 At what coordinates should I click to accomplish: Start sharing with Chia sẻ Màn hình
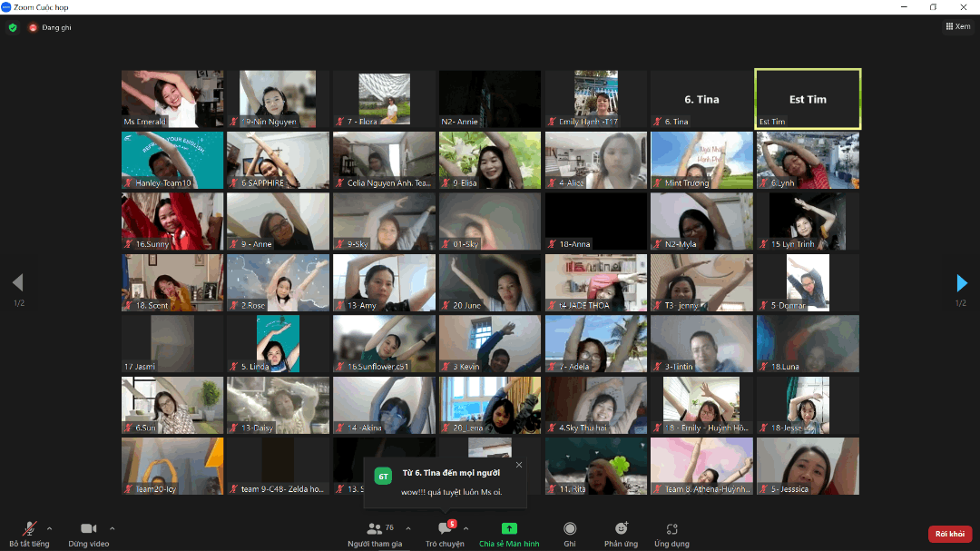tap(509, 529)
